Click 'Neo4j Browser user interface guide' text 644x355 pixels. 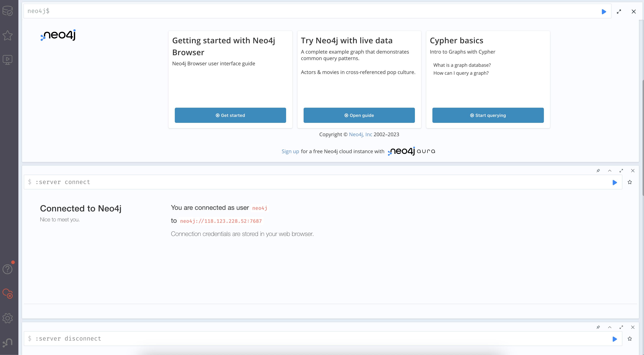(214, 63)
